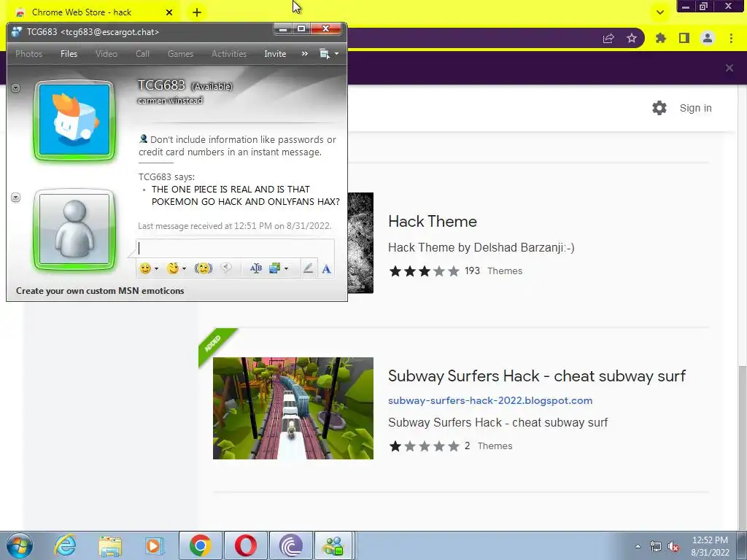This screenshot has height=560, width=747.
Task: Open the Windows Start menu
Action: point(20,545)
